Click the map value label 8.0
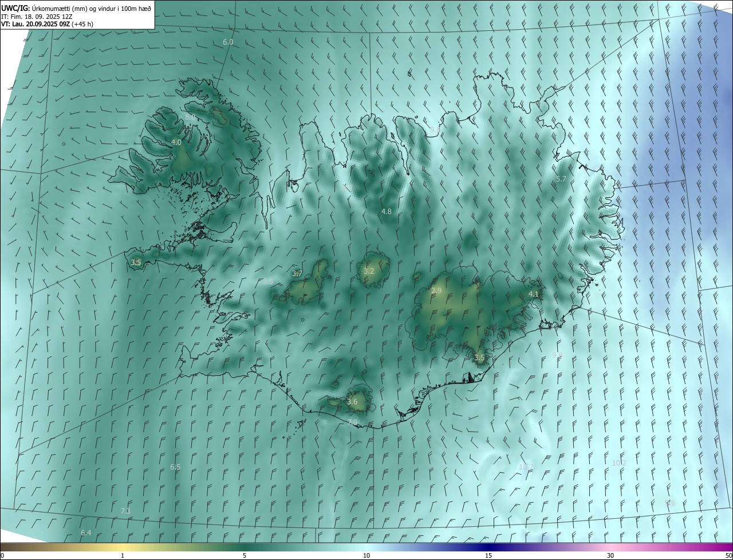The height and width of the screenshot is (560, 733). tap(190, 117)
